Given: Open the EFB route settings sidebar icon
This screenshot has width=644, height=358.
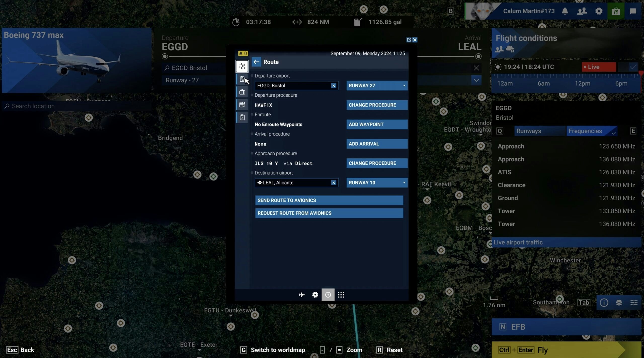Looking at the screenshot, I should (x=242, y=66).
